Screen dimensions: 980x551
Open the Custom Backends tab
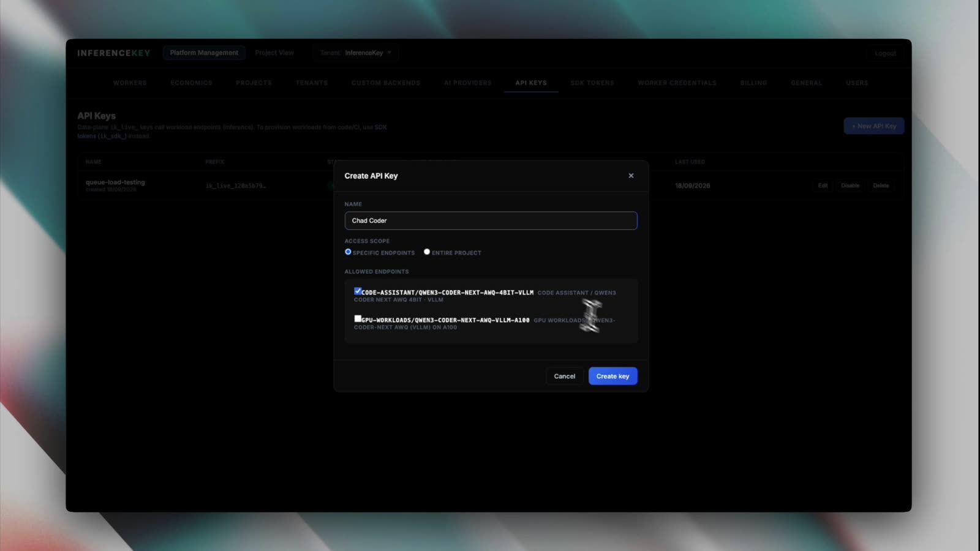click(386, 83)
